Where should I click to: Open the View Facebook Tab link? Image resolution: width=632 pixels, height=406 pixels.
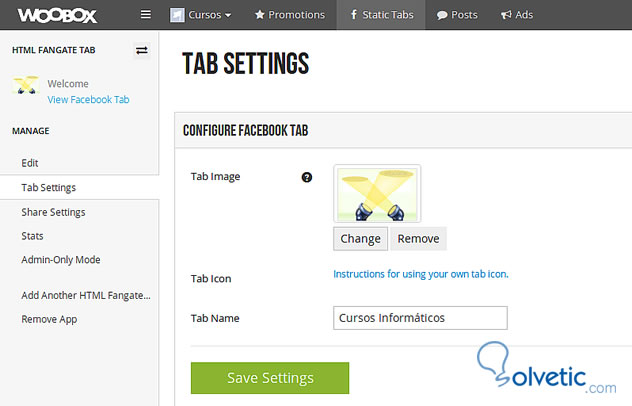pyautogui.click(x=88, y=100)
